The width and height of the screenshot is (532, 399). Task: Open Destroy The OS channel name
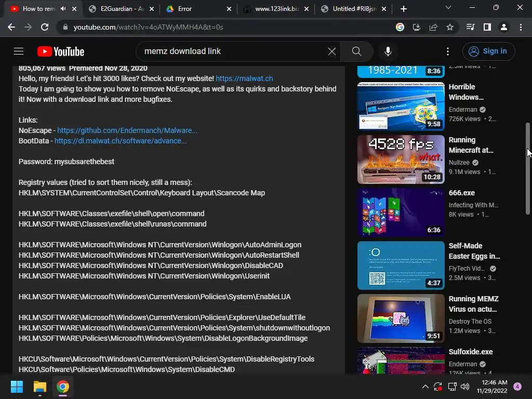470,321
